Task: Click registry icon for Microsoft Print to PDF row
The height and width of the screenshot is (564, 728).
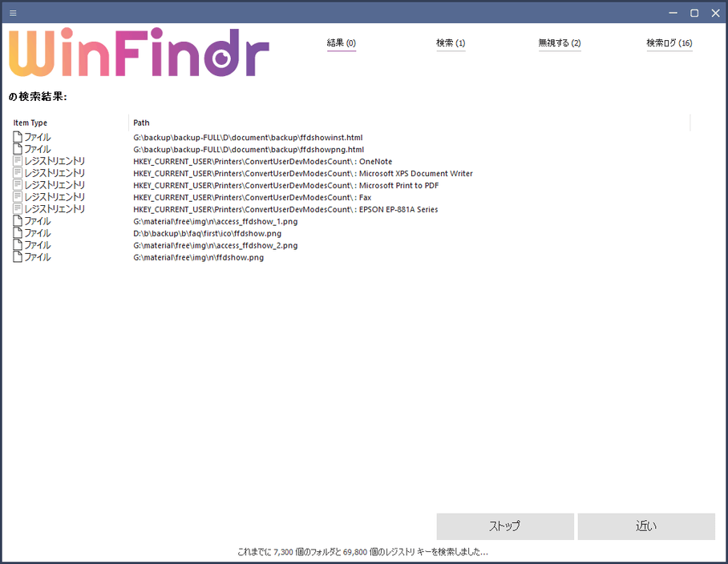Action: click(18, 186)
